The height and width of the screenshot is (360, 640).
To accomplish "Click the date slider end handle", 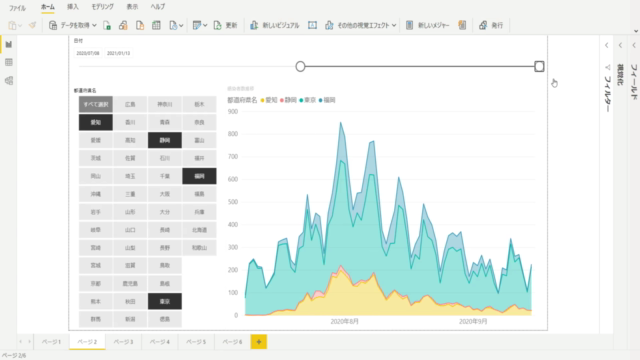I will click(x=539, y=67).
